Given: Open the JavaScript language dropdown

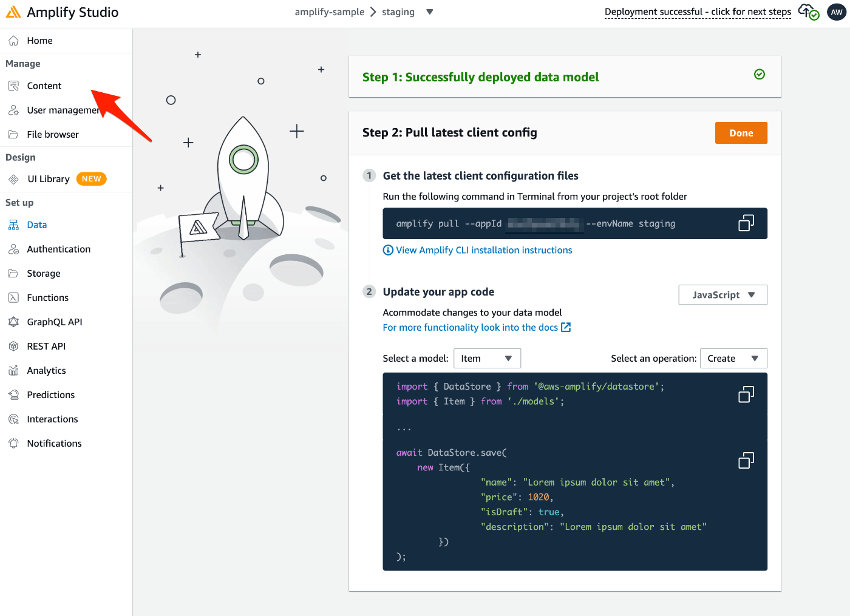Looking at the screenshot, I should (723, 295).
